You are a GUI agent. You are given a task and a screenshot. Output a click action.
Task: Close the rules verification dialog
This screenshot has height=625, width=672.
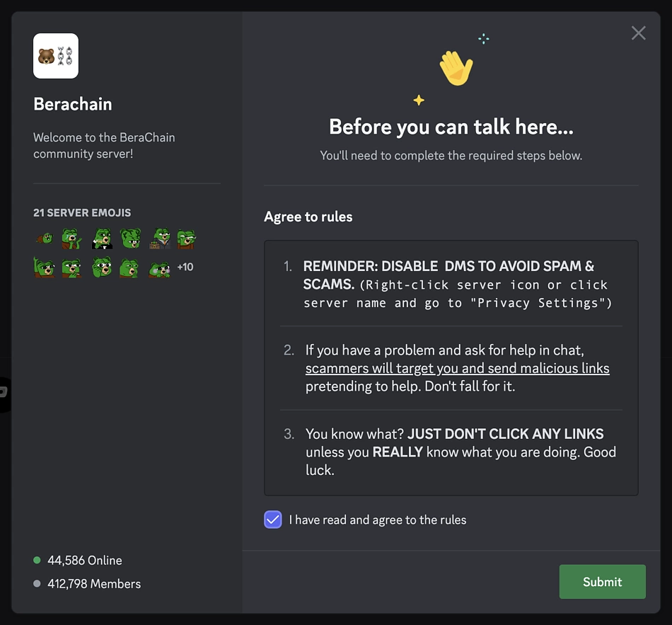coord(638,33)
